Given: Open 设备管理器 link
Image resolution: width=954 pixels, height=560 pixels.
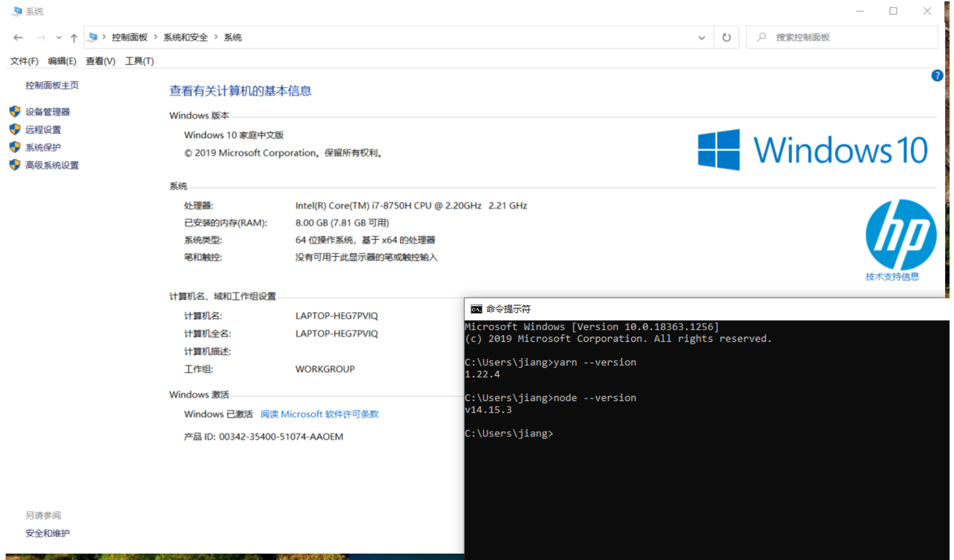Looking at the screenshot, I should 47,112.
